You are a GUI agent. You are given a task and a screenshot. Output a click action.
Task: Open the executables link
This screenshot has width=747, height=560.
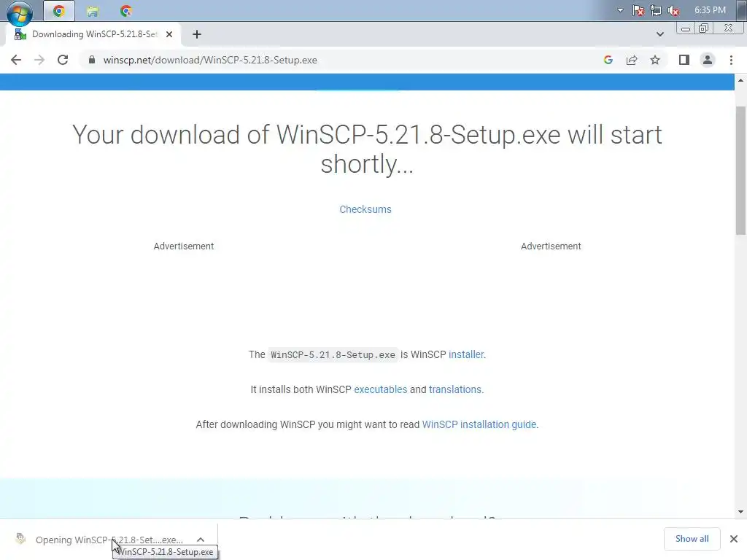click(x=380, y=389)
